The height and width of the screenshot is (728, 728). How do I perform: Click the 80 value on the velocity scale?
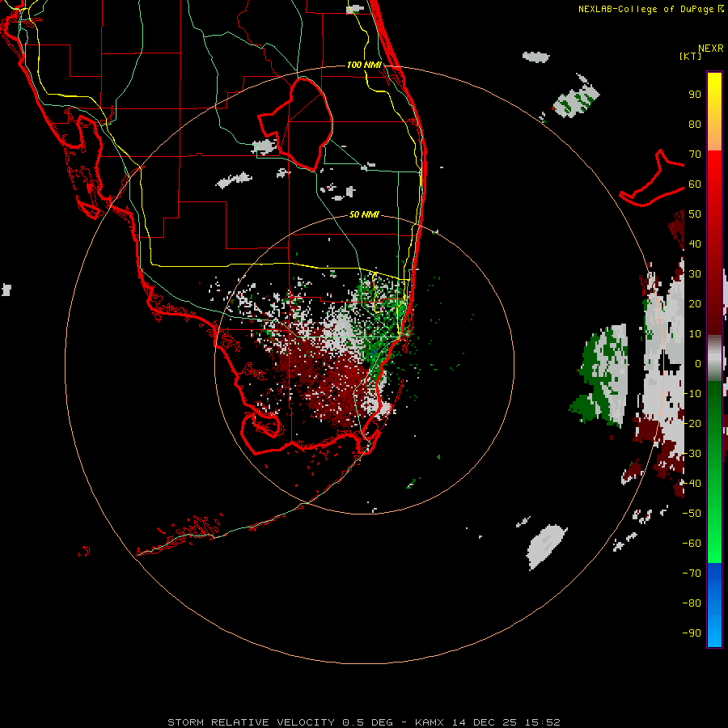(x=695, y=125)
